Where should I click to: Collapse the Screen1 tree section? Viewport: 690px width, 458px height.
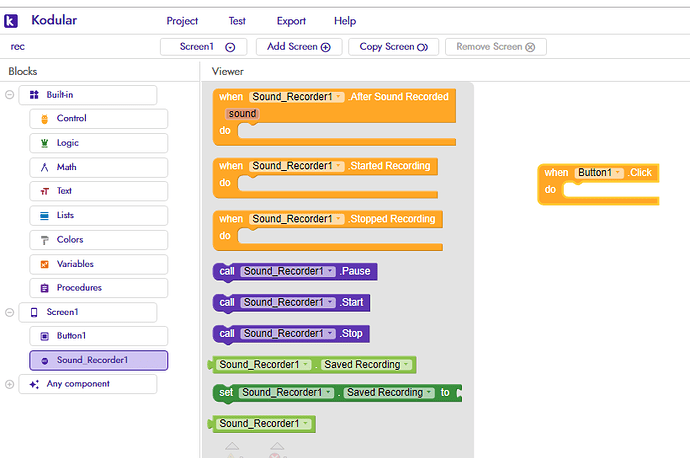[x=9, y=312]
